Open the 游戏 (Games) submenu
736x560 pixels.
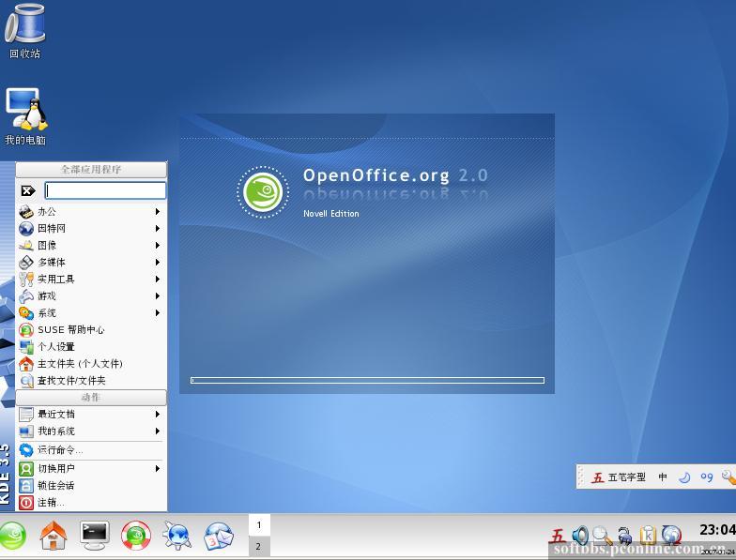(91, 296)
